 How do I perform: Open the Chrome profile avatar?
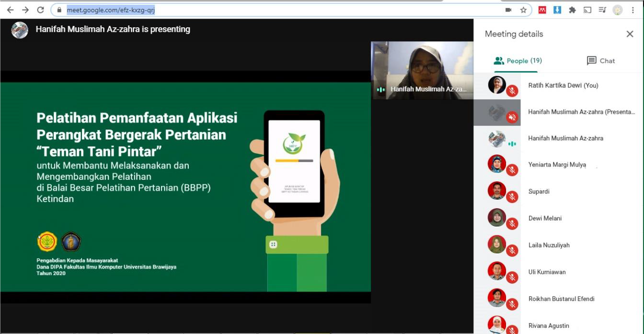[618, 10]
